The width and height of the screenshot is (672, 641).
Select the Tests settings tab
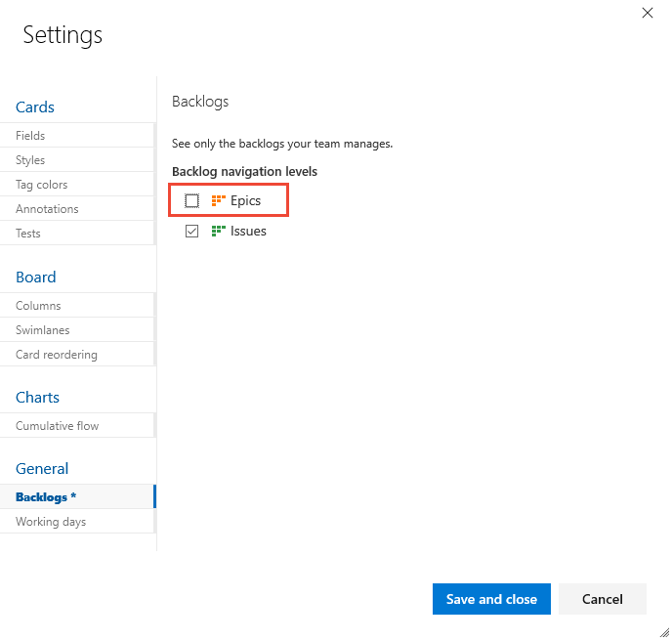[x=77, y=234]
